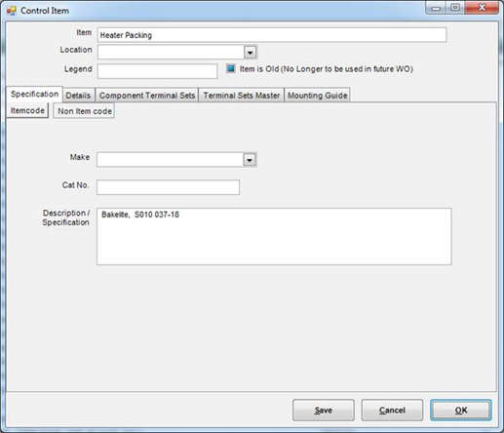The height and width of the screenshot is (433, 504).
Task: Confirm with the OK button
Action: point(461,411)
